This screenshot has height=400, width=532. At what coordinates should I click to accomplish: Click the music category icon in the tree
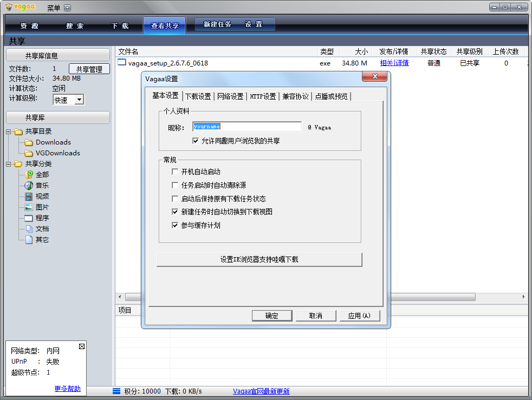29,186
